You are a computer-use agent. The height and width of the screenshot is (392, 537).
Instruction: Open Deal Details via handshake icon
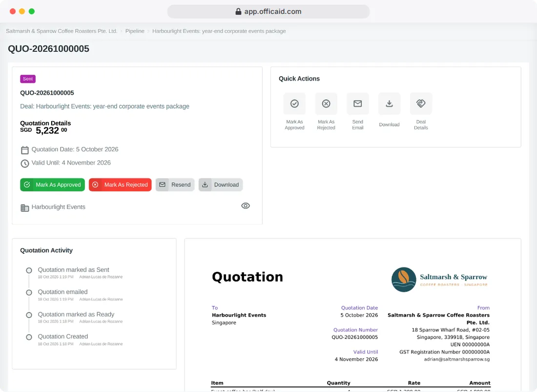click(x=421, y=103)
